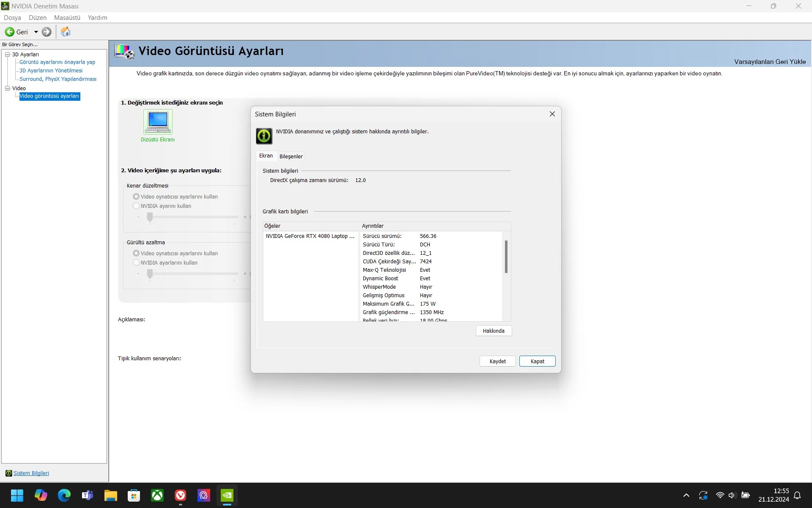This screenshot has height=508, width=812.
Task: Click the WhisperMode row
Action: coord(431,287)
